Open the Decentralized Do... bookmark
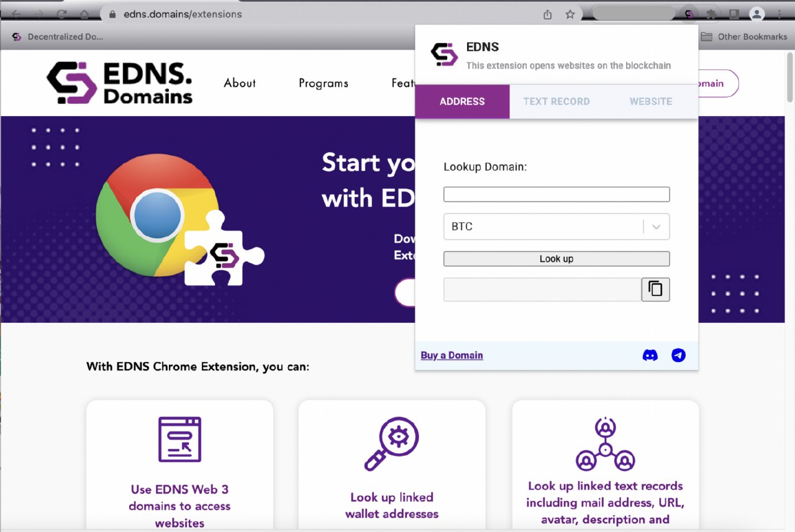 (x=57, y=37)
